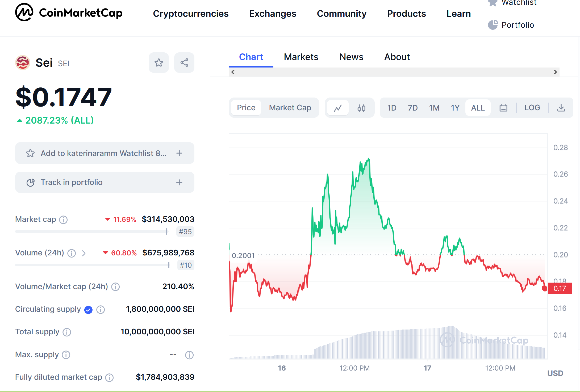
Task: Open Products menu
Action: (406, 14)
